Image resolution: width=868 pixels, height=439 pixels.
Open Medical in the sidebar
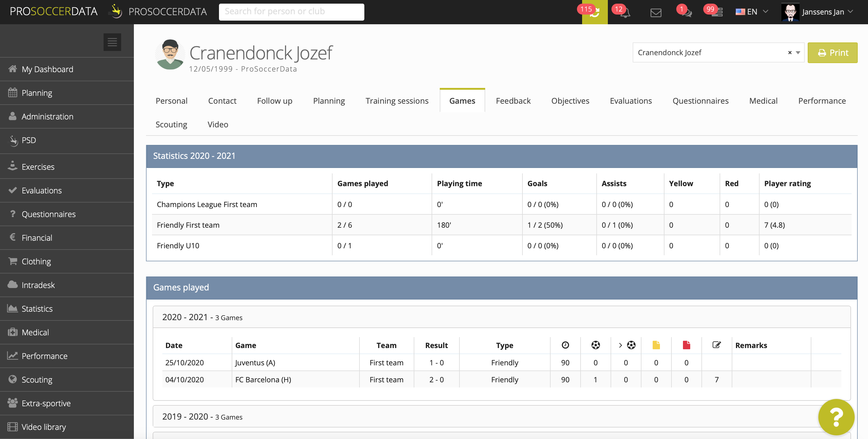pos(67,332)
